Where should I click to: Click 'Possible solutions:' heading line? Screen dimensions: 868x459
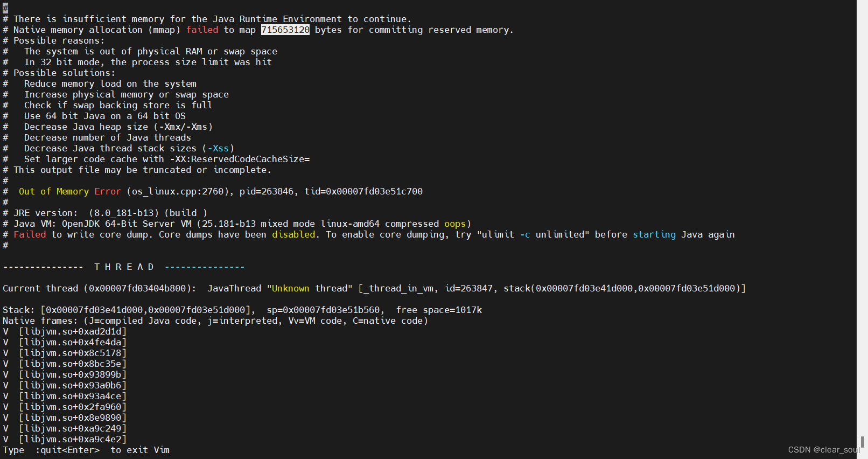point(59,73)
